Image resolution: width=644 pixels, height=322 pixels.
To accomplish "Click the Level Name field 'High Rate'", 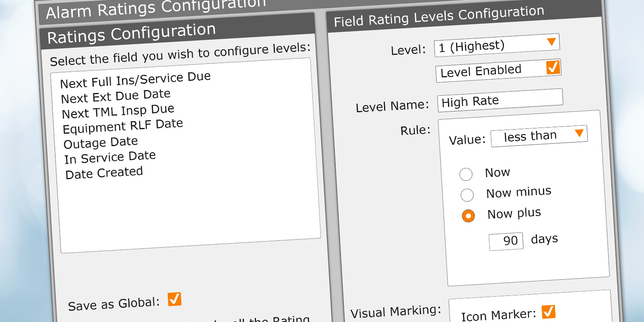I will (x=500, y=100).
